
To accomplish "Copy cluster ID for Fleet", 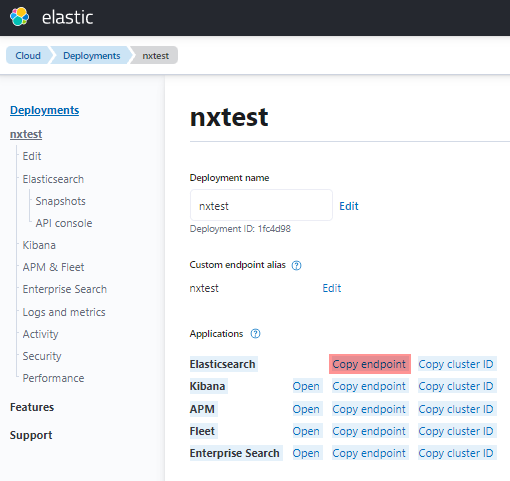I will click(x=457, y=431).
